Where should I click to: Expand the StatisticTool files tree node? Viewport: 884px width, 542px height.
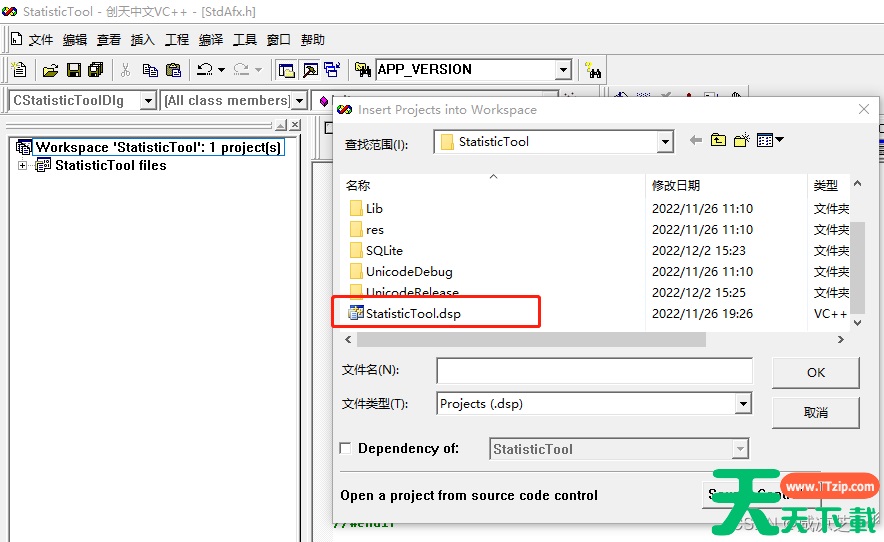[x=22, y=165]
